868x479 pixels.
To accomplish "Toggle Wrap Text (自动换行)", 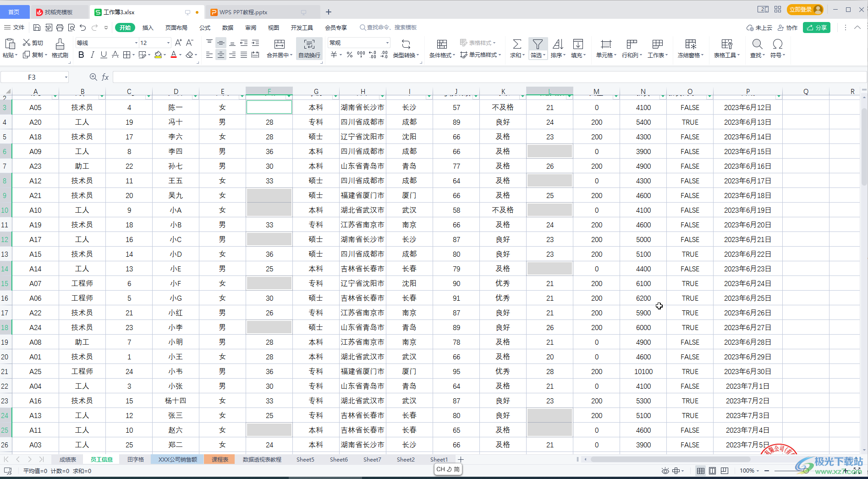I will tap(309, 48).
